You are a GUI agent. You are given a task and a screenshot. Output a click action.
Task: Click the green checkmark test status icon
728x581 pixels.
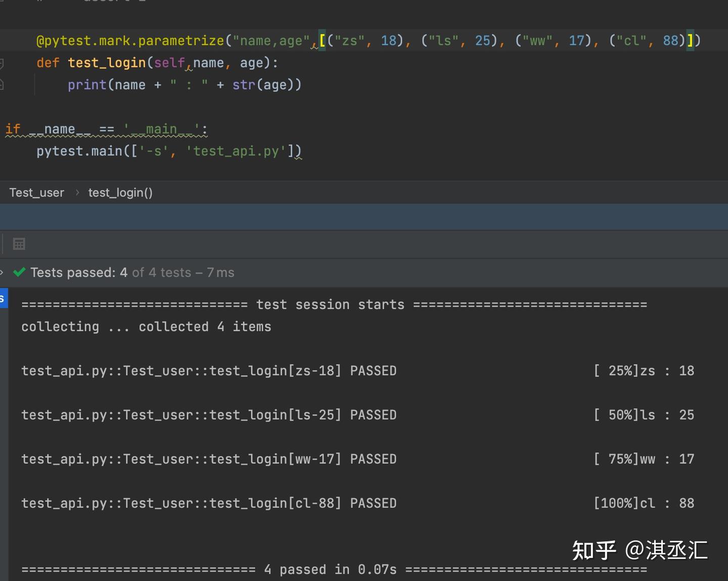coord(19,272)
